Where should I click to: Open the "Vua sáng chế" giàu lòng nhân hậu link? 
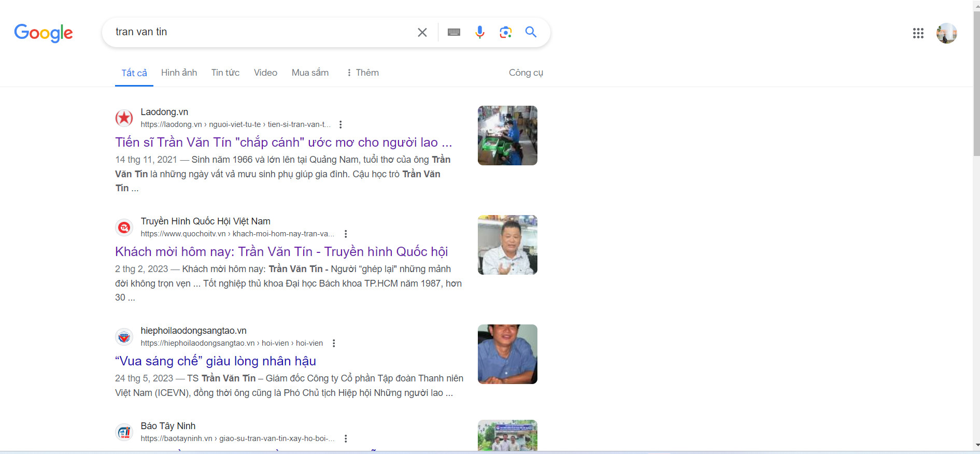[x=215, y=361]
